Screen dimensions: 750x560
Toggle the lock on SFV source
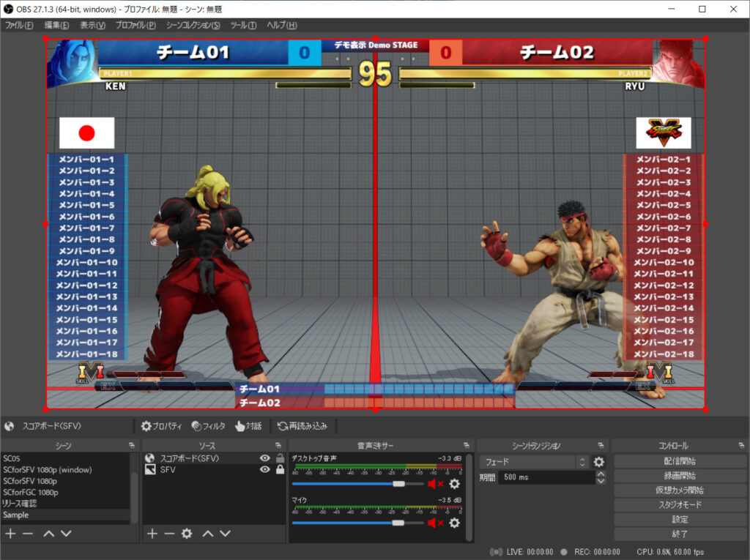(281, 470)
